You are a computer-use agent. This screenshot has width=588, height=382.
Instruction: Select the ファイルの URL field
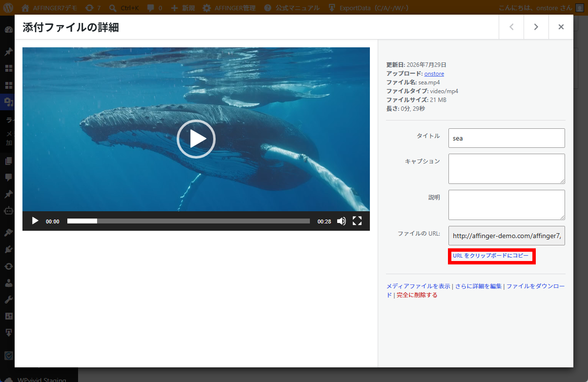click(507, 236)
